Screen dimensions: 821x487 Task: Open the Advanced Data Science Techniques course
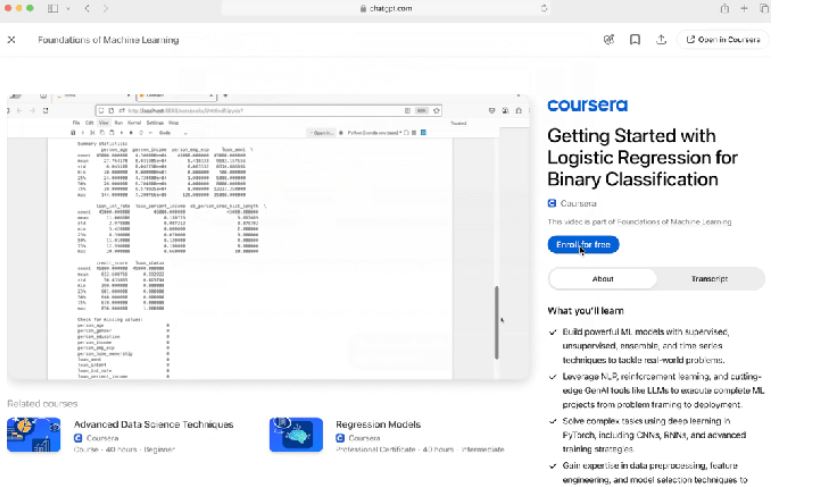(x=153, y=425)
